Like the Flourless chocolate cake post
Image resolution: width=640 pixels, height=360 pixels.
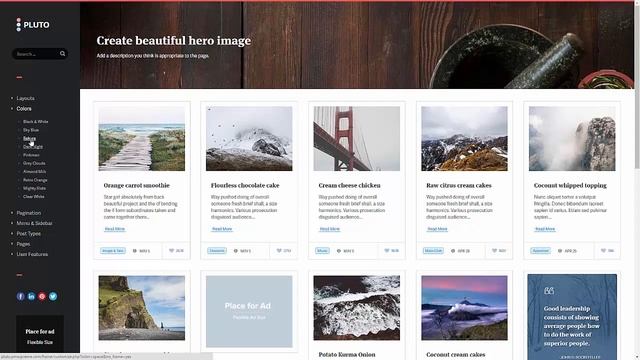point(284,251)
